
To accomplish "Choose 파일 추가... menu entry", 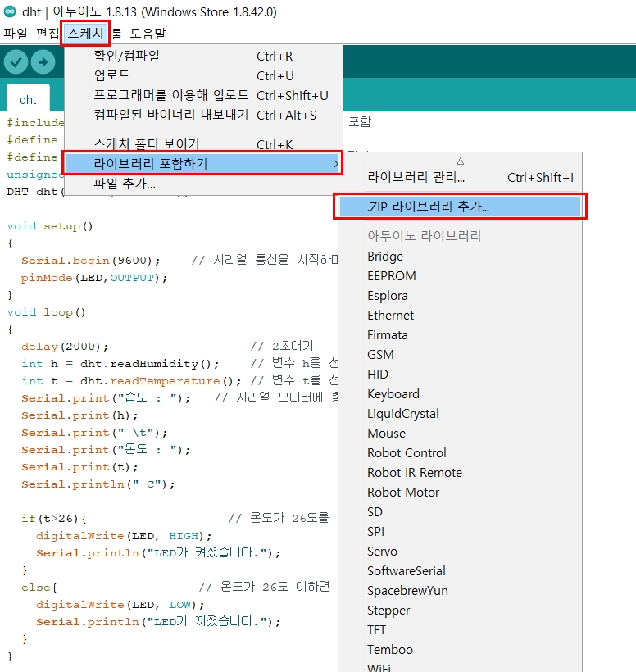I will pyautogui.click(x=203, y=184).
